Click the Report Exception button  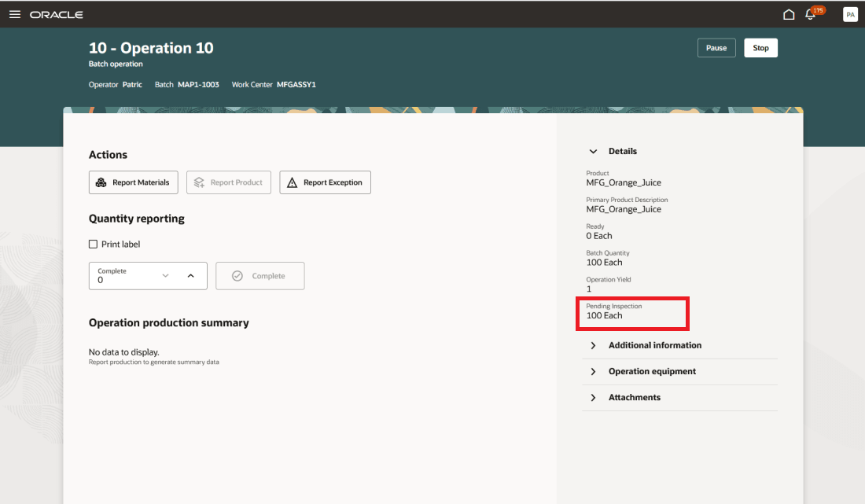pos(325,182)
